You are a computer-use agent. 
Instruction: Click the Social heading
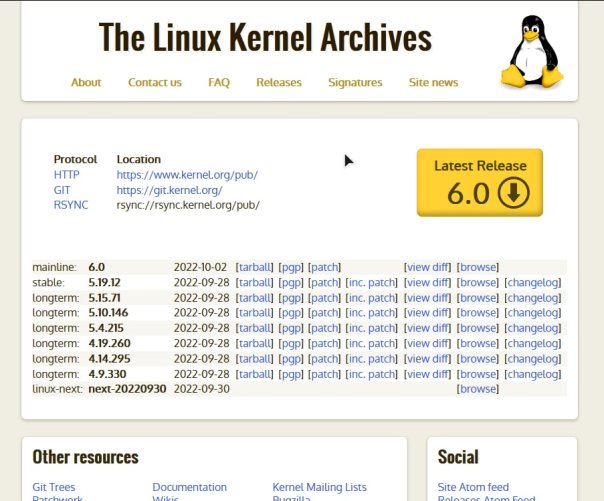click(458, 457)
